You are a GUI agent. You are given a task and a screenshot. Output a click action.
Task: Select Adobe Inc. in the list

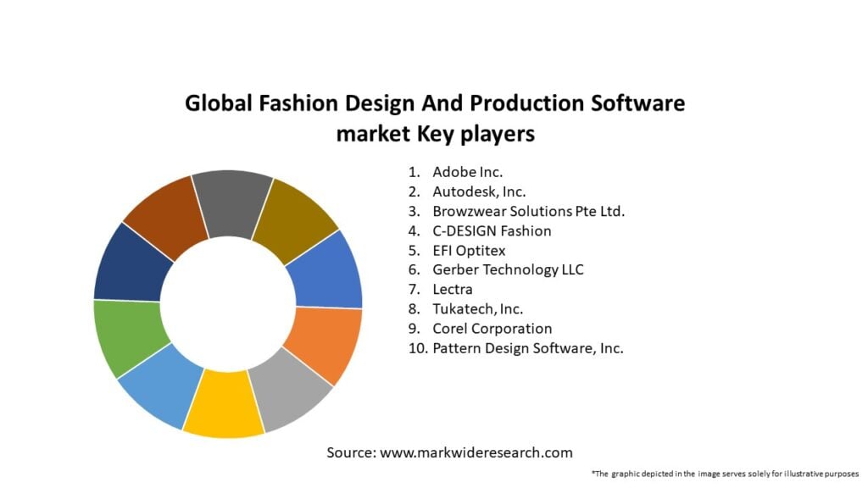(467, 172)
